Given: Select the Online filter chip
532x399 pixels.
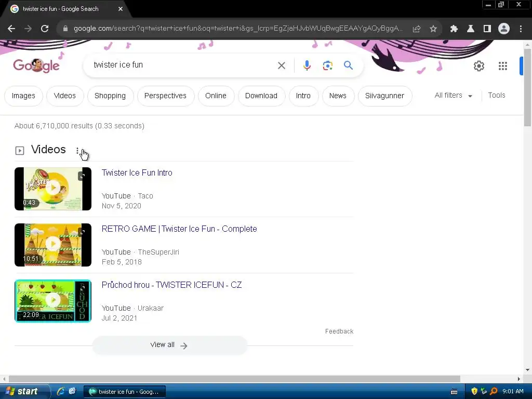Looking at the screenshot, I should coord(216,96).
